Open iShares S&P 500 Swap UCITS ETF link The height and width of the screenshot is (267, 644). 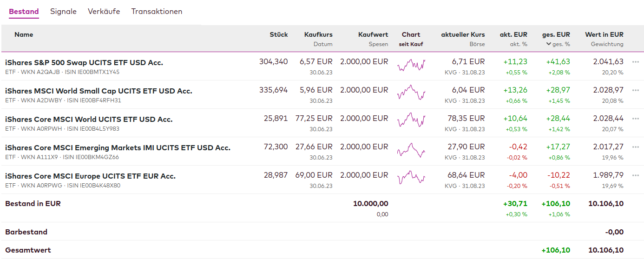point(84,62)
